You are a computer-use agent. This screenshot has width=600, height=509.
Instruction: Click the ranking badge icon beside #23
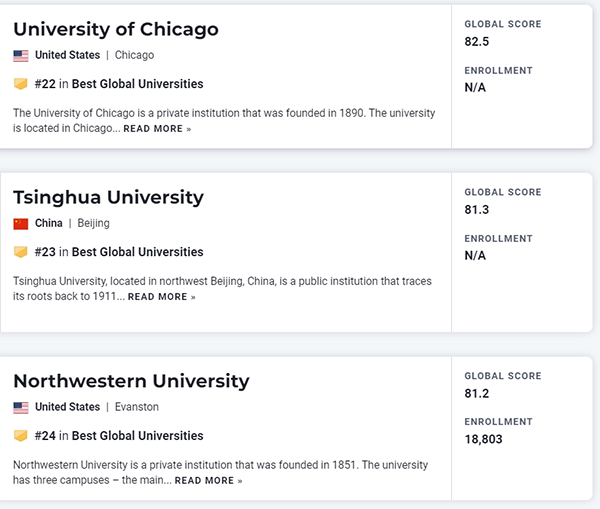(21, 252)
